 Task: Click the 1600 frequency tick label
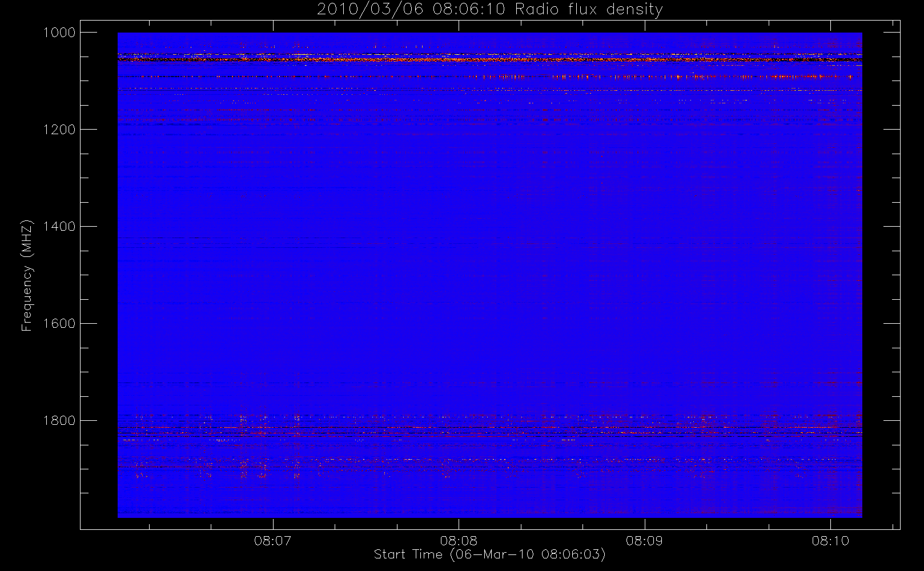click(x=59, y=324)
